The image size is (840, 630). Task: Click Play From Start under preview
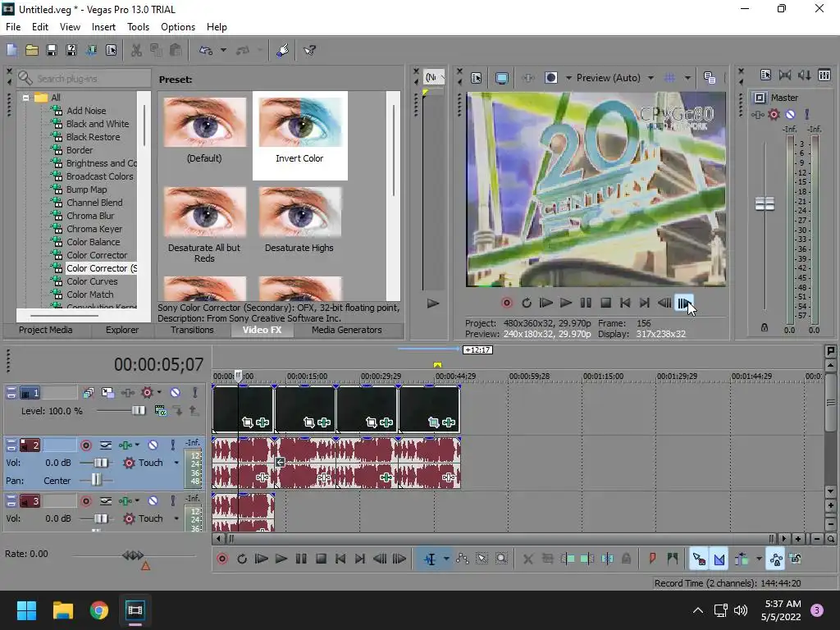tap(546, 303)
